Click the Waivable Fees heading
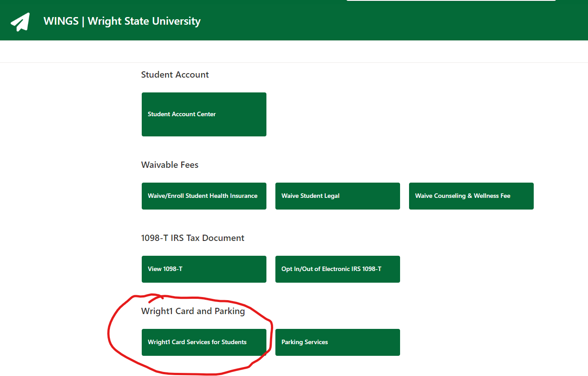This screenshot has height=376, width=588. coord(170,165)
